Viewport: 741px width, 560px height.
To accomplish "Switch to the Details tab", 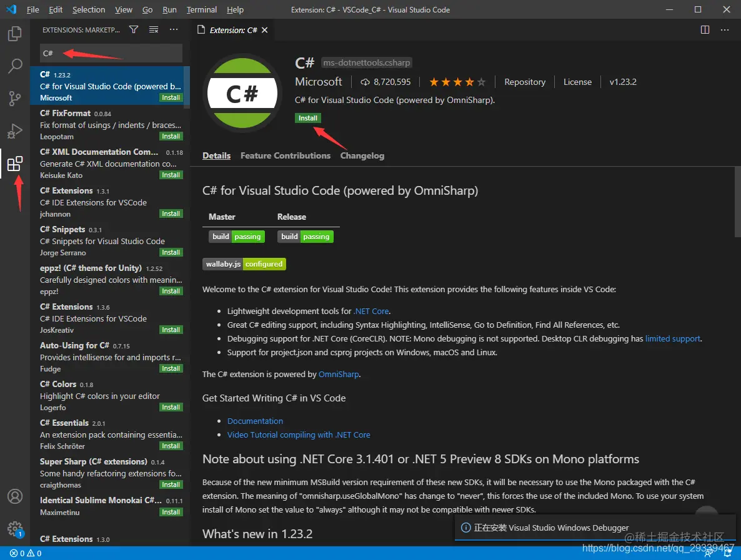I will pos(216,155).
